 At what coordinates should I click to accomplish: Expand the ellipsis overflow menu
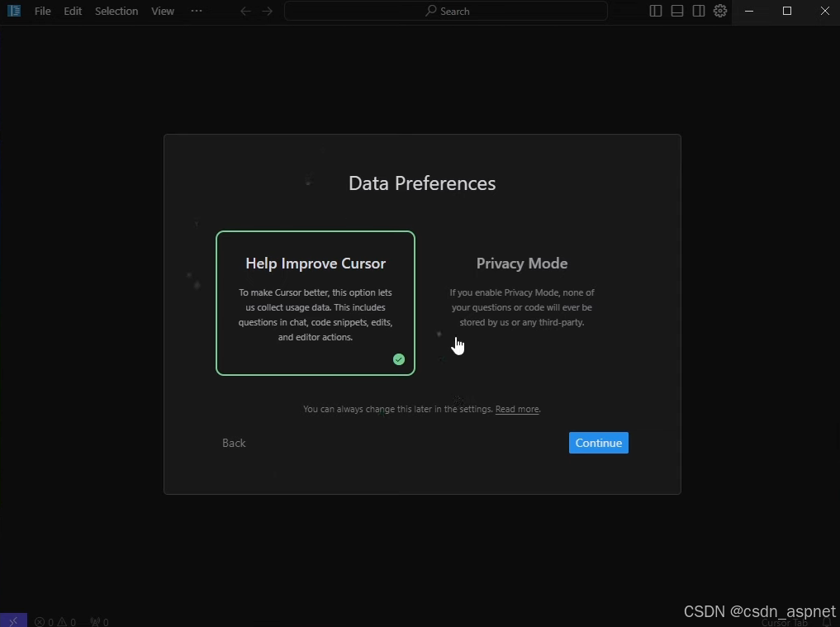(197, 11)
